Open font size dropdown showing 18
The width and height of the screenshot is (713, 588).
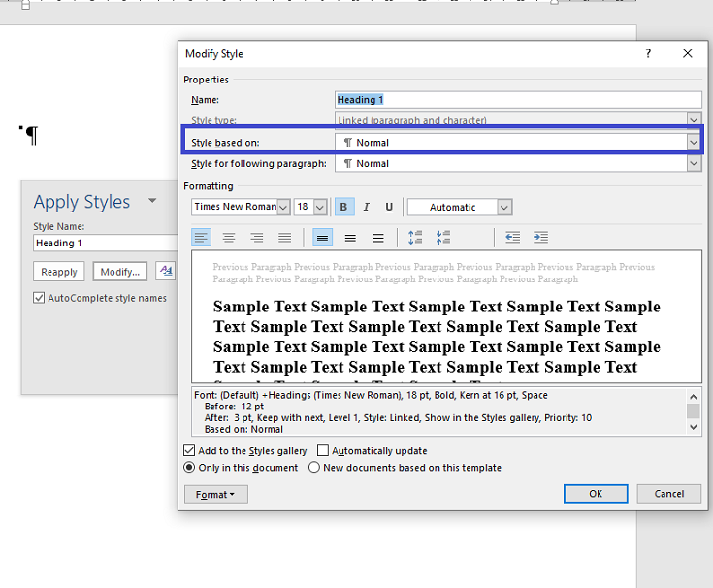pos(320,208)
